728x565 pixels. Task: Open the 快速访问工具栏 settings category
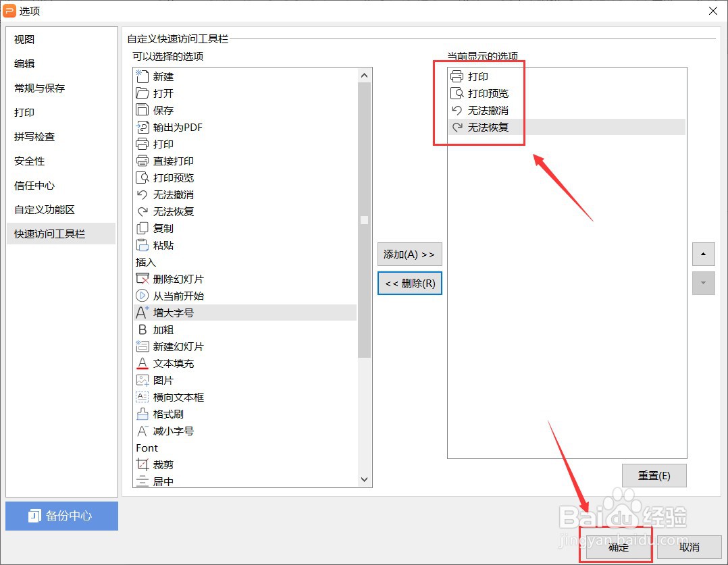(x=61, y=234)
